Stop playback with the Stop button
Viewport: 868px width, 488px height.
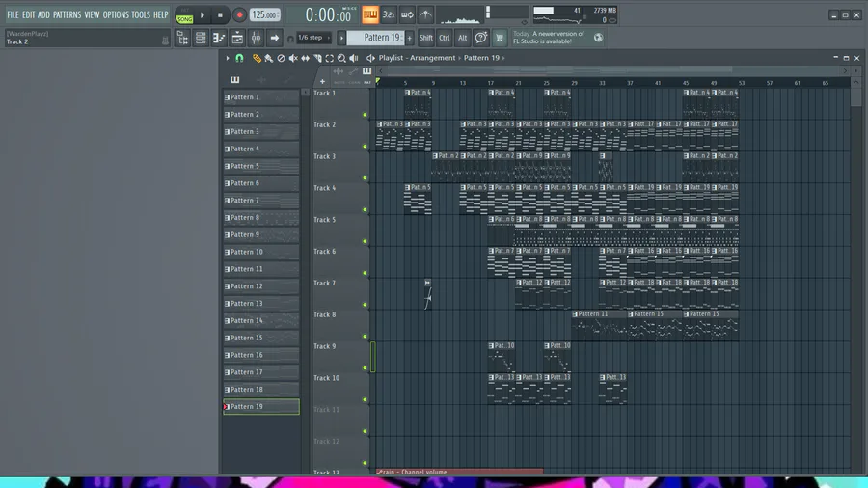220,14
